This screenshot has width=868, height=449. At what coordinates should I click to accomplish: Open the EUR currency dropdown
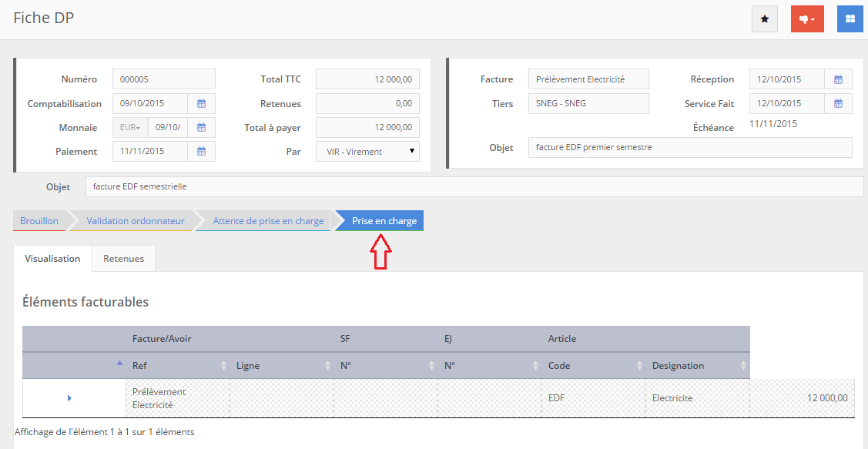coord(130,128)
